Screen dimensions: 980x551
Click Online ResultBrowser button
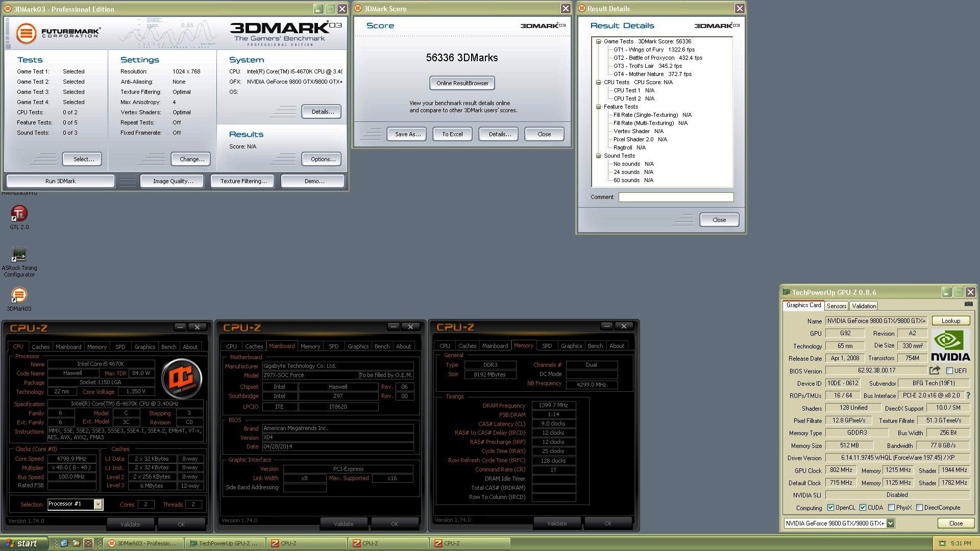click(x=462, y=83)
